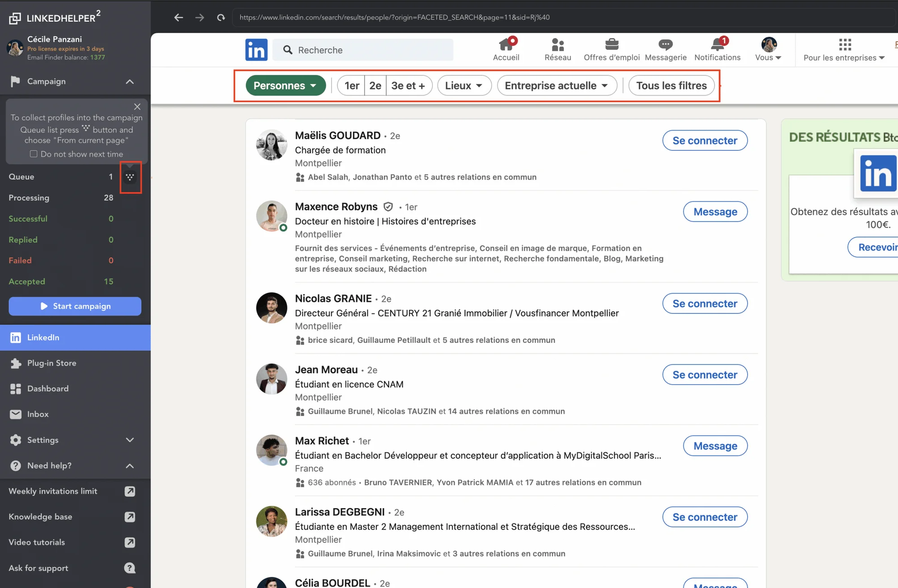Toggle the 2e connection filter

coord(375,85)
